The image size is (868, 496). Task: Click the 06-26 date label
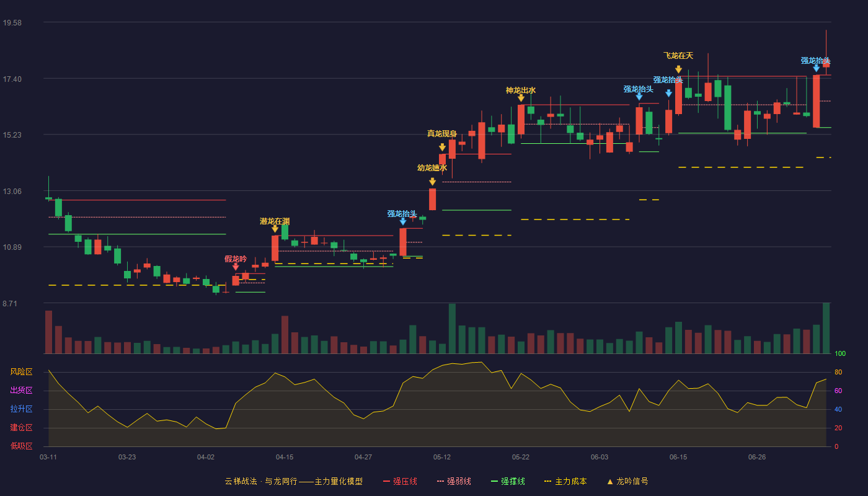tap(757, 457)
